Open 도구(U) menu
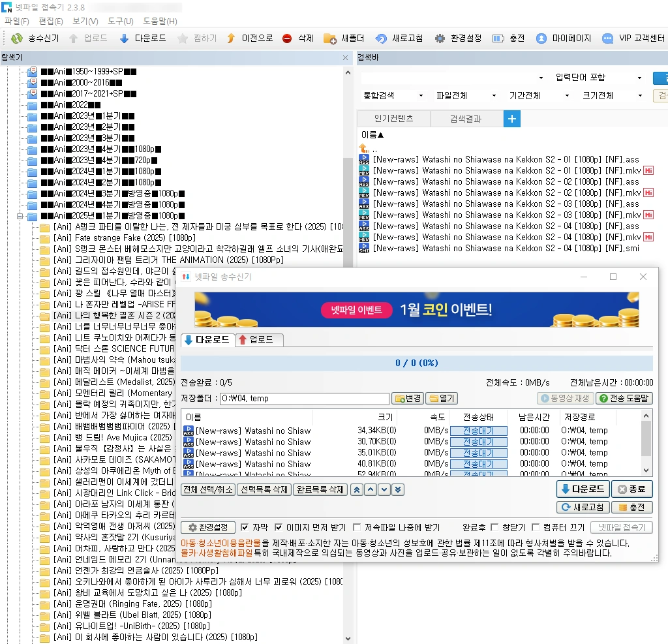 pos(121,22)
